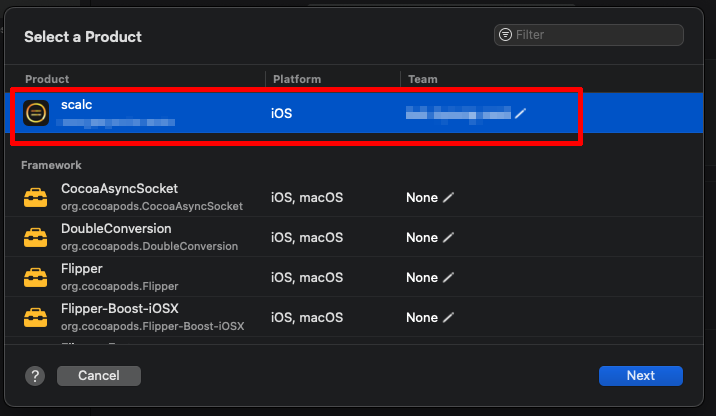Edit team for the scalc product

521,113
